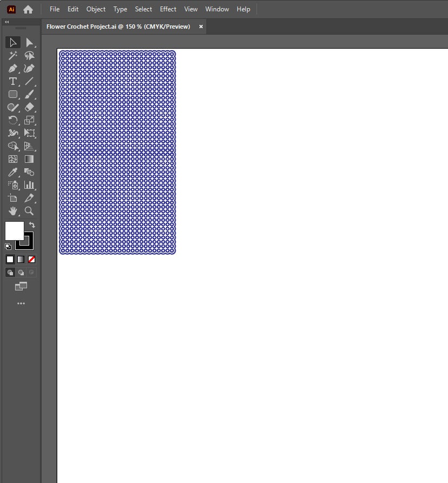Set fill to None
This screenshot has height=483, width=448.
tap(31, 259)
